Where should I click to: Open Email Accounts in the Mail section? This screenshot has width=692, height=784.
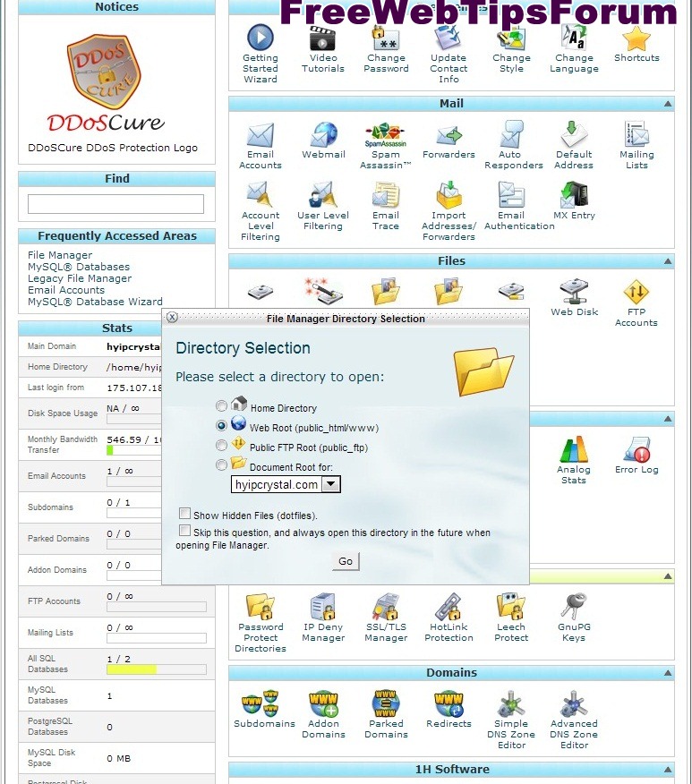pyautogui.click(x=260, y=135)
